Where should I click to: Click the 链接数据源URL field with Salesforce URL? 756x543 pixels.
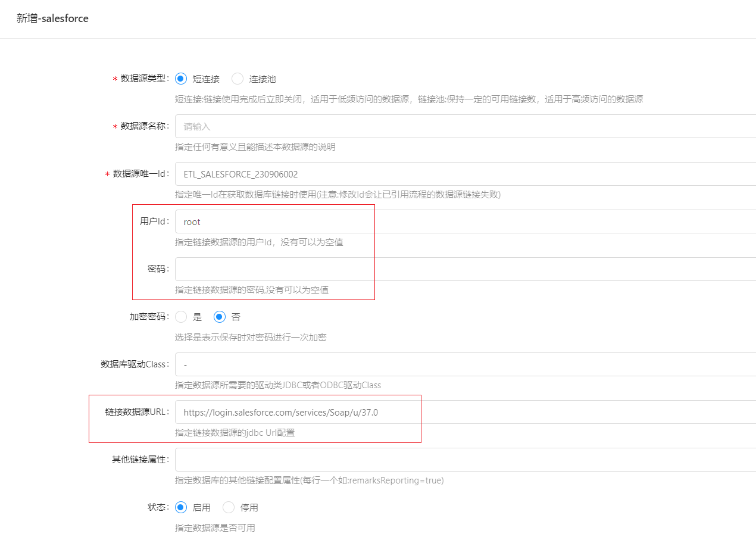point(464,412)
